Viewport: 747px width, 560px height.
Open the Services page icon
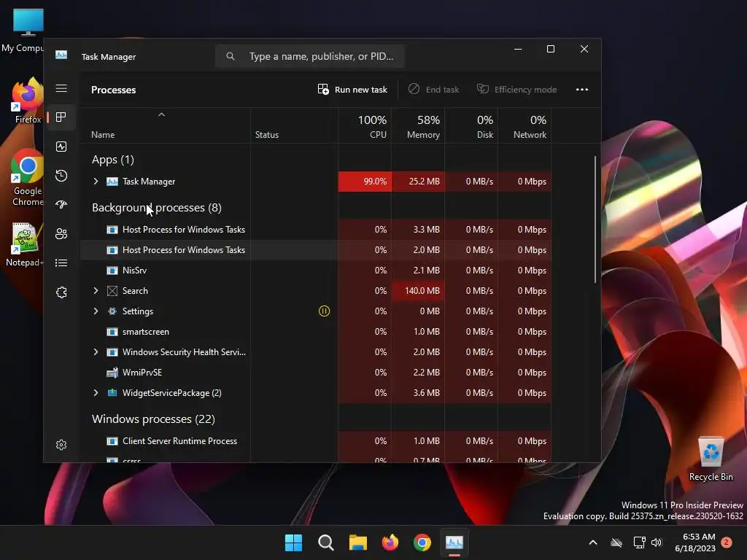[x=61, y=292]
